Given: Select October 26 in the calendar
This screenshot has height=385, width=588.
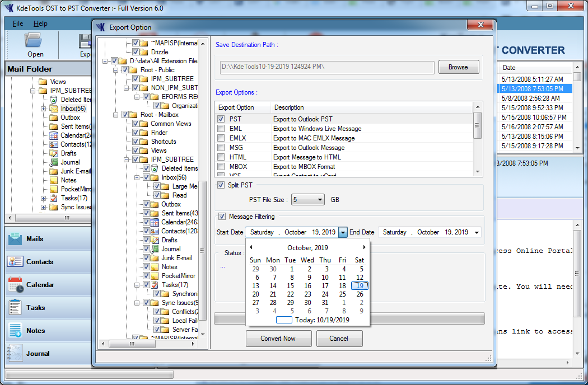Looking at the screenshot, I should (359, 294).
